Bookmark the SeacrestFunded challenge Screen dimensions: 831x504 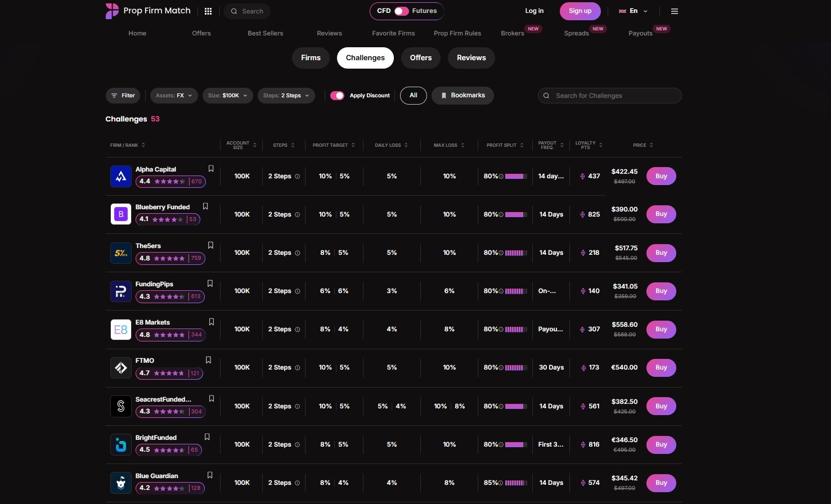(x=212, y=398)
